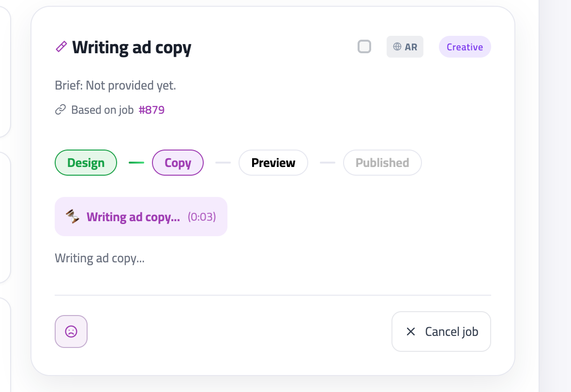Click the Writing ad copy... output text
This screenshot has width=571, height=392.
[x=100, y=257]
